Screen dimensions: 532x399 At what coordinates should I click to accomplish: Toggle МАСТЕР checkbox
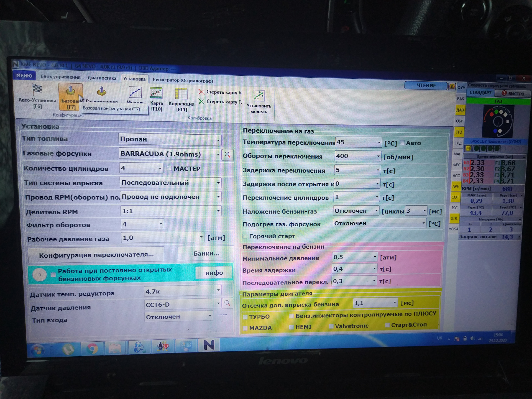coord(169,169)
